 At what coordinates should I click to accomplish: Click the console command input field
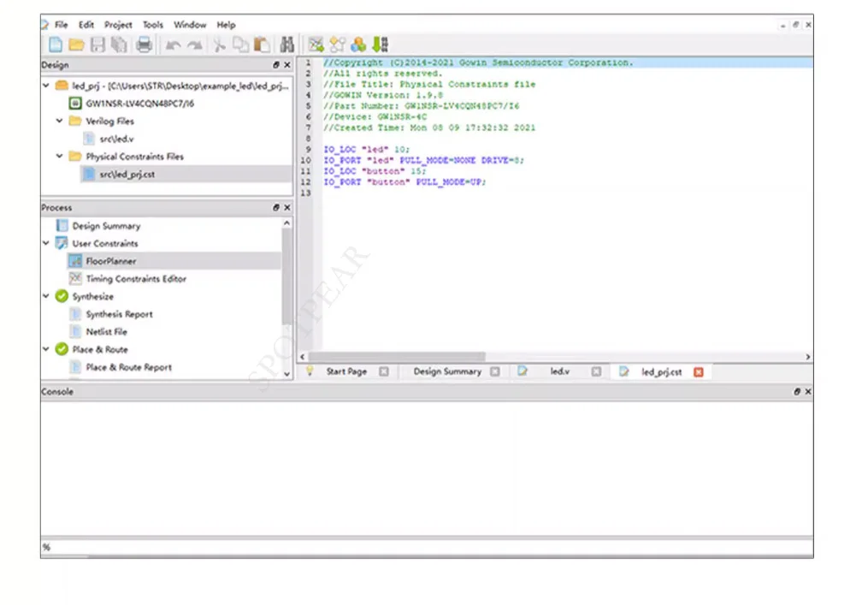point(427,547)
